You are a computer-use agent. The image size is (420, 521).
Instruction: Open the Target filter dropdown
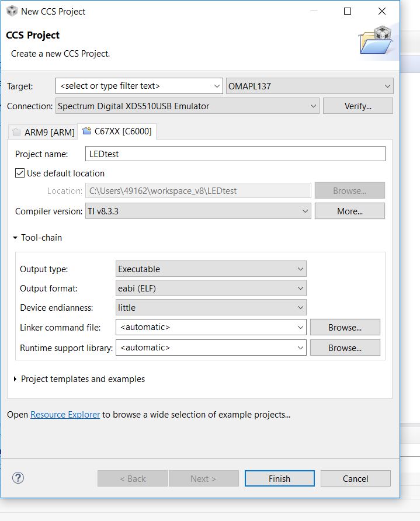click(139, 86)
